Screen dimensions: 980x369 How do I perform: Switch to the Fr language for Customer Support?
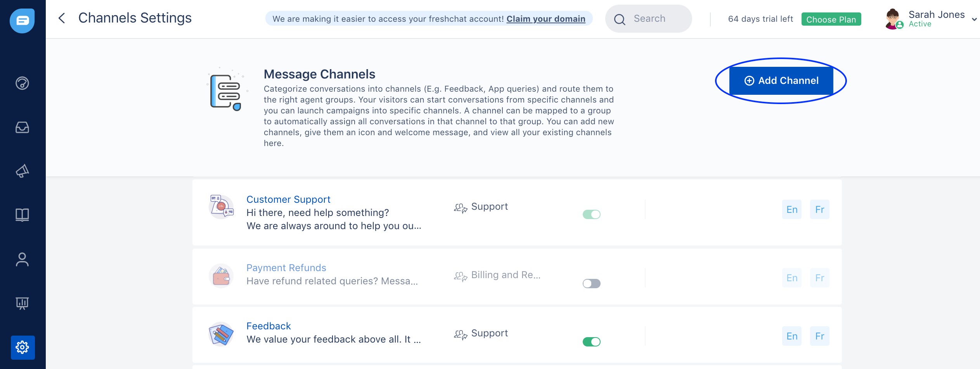point(820,209)
